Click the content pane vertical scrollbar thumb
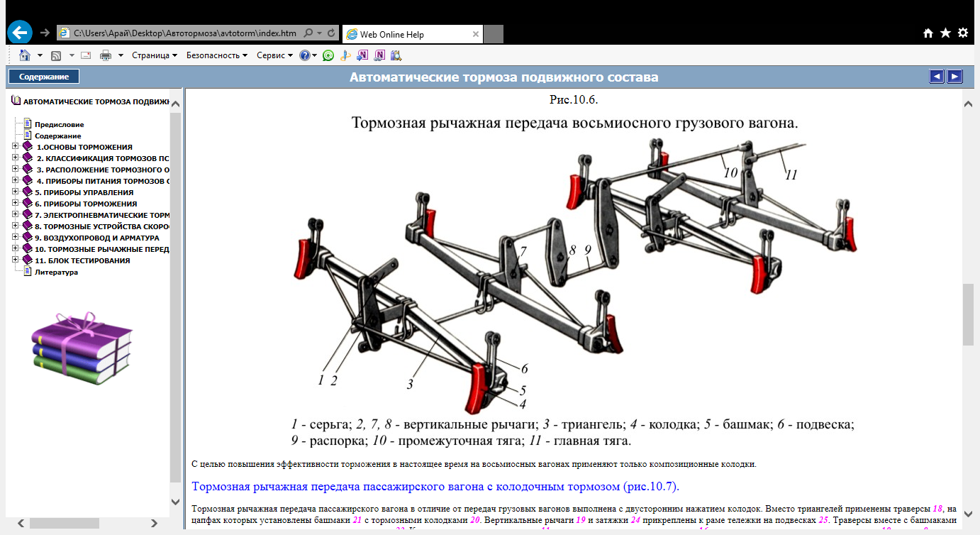980x535 pixels. (968, 315)
